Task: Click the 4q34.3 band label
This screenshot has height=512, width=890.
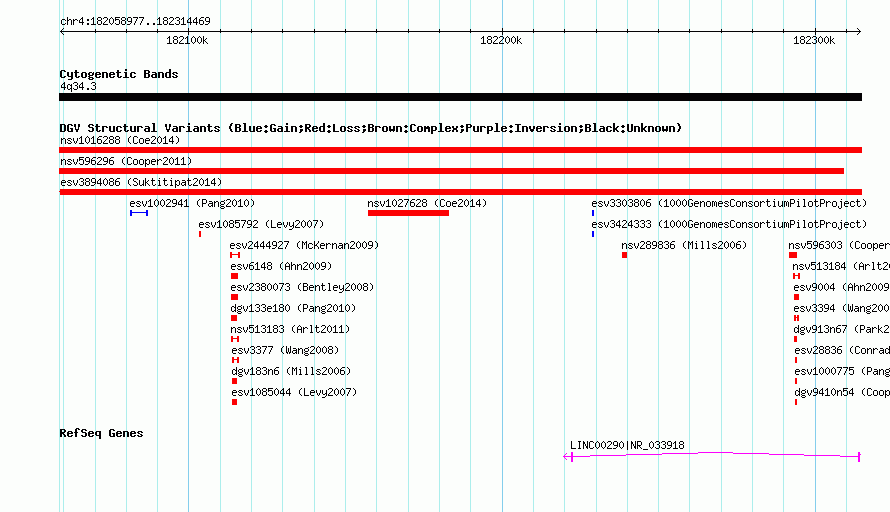Action: click(x=78, y=86)
